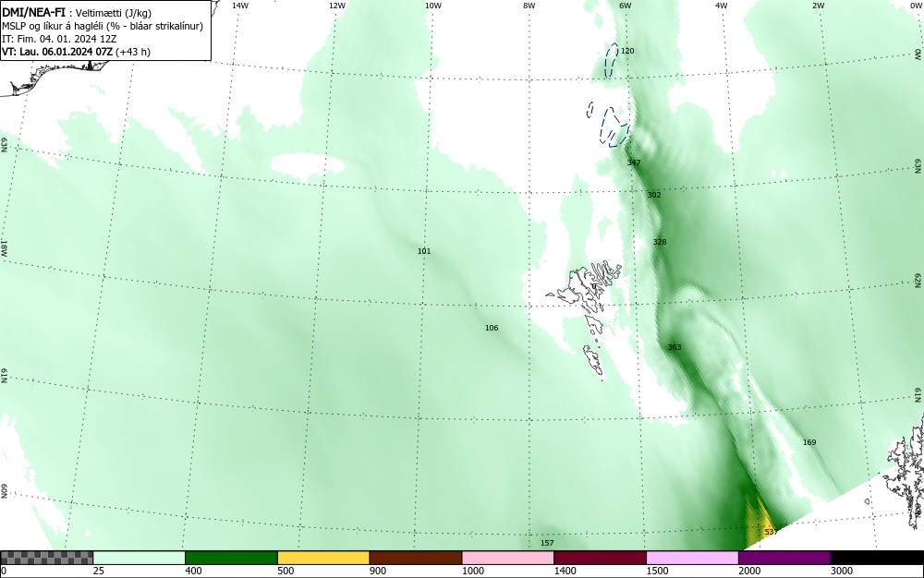Click the legend tick label "1400"
Image resolution: width=924 pixels, height=578 pixels.
(565, 571)
